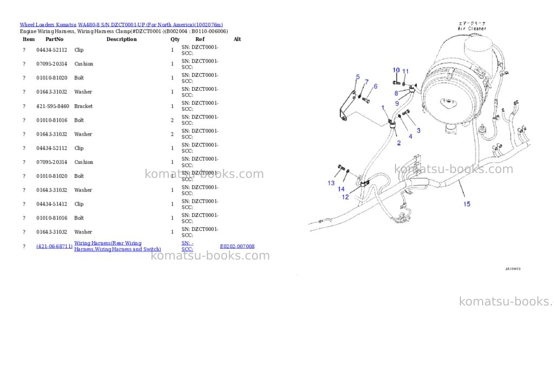Click the Item column header

(x=29, y=39)
